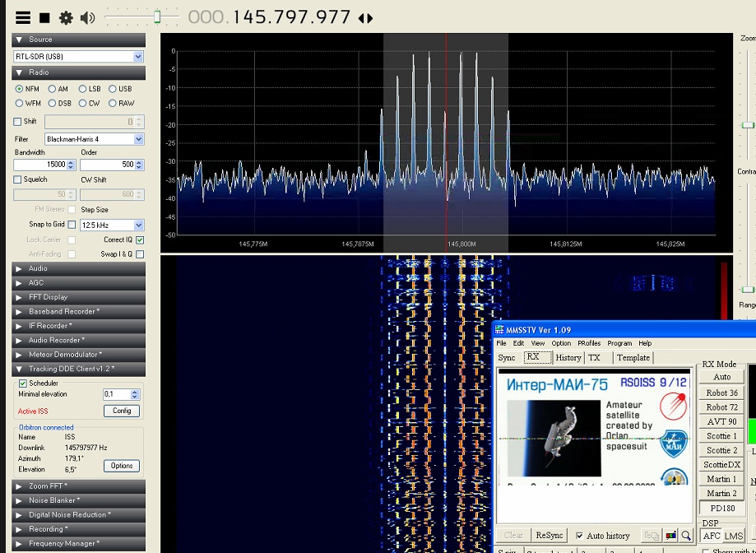Click the MMSSTV copy image icon
The height and width of the screenshot is (553, 756).
(652, 535)
